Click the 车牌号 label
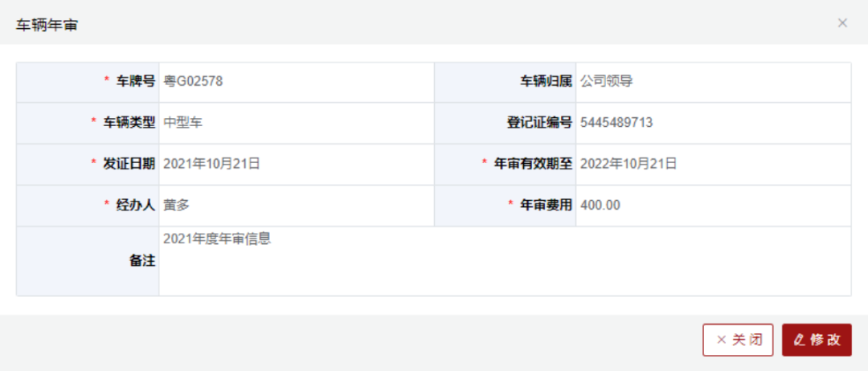Viewport: 868px width, 371px height. pos(136,82)
